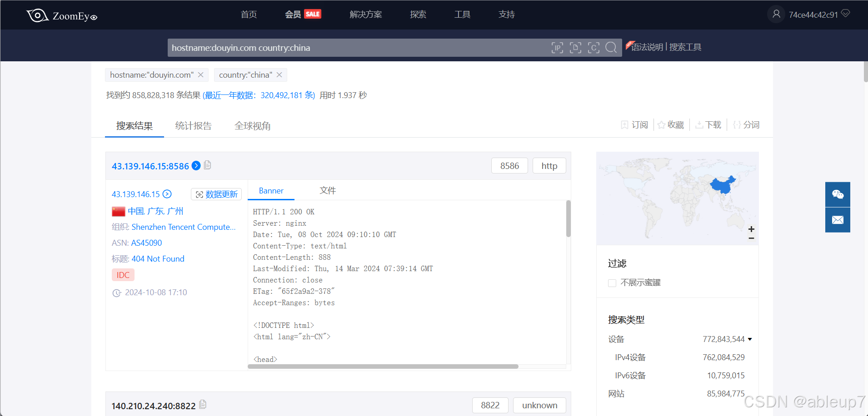
Task: Open the IP search icon in search bar
Action: [557, 48]
